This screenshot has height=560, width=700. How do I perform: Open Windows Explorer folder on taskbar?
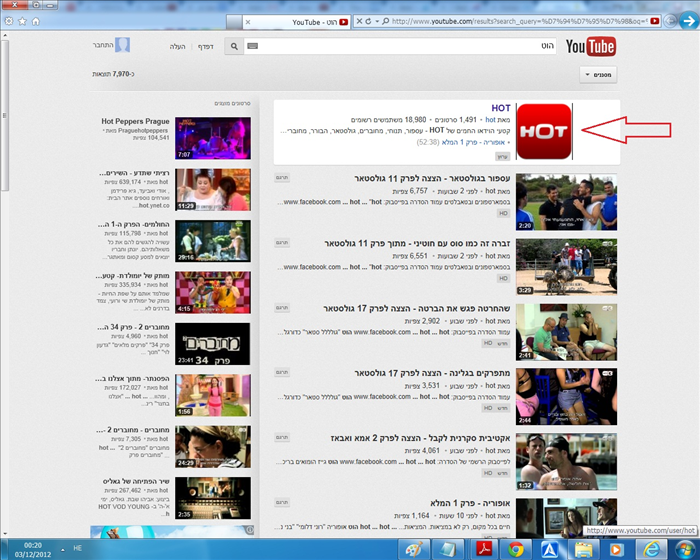coord(583,549)
